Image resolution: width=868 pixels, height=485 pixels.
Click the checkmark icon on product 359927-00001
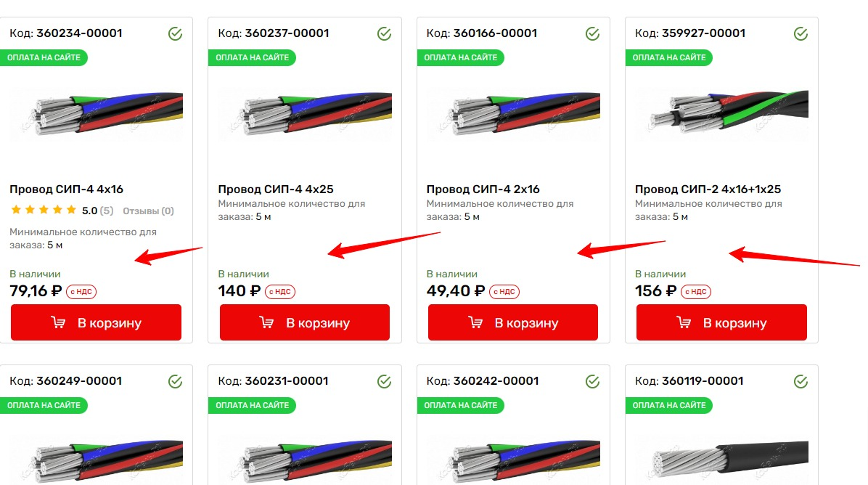pyautogui.click(x=801, y=34)
